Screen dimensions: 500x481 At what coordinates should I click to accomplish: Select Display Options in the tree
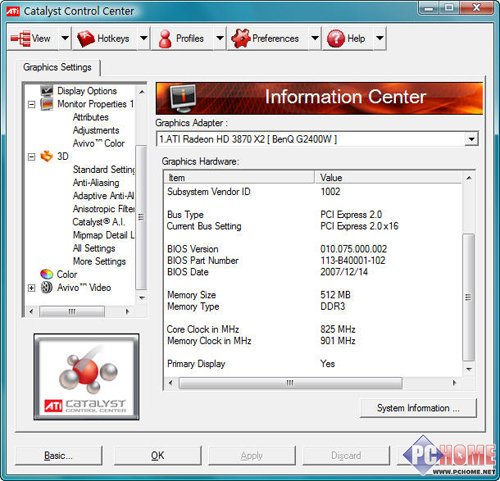[x=87, y=91]
